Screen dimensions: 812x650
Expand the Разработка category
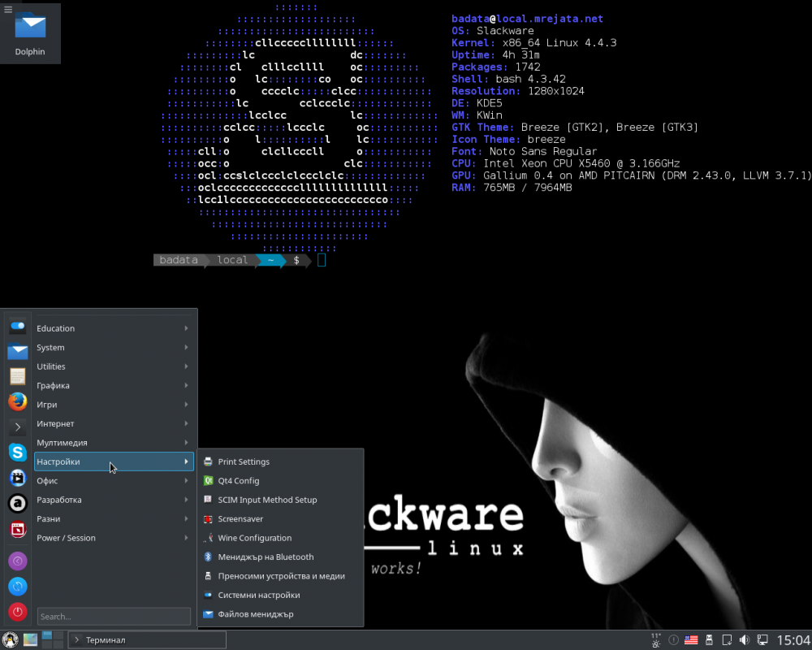tap(114, 500)
